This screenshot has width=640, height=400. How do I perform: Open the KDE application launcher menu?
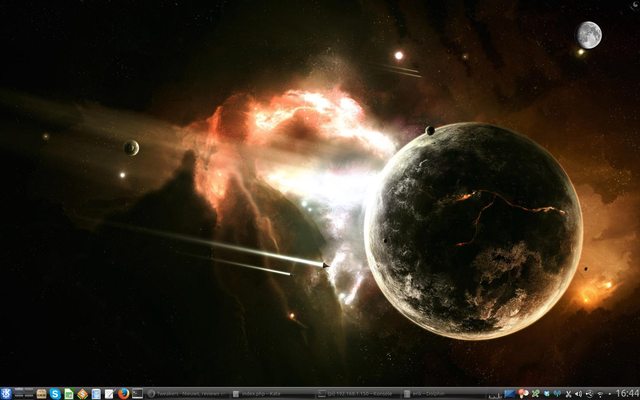coord(7,393)
